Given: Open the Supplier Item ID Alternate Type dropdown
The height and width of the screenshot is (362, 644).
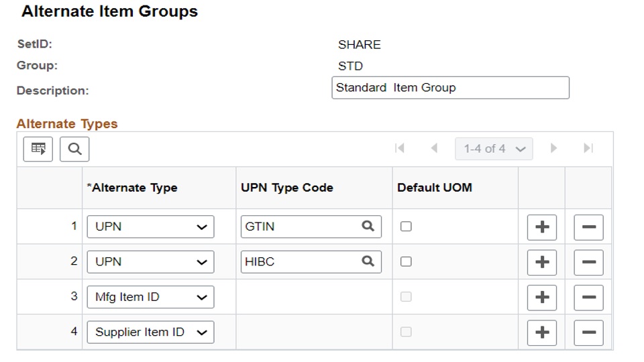Looking at the screenshot, I should click(x=150, y=332).
